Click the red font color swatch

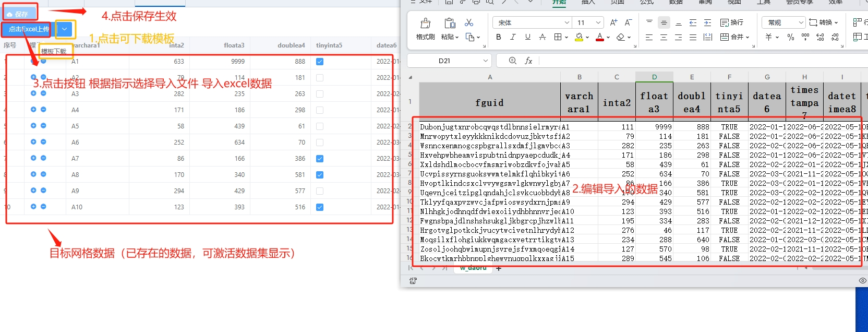click(600, 37)
